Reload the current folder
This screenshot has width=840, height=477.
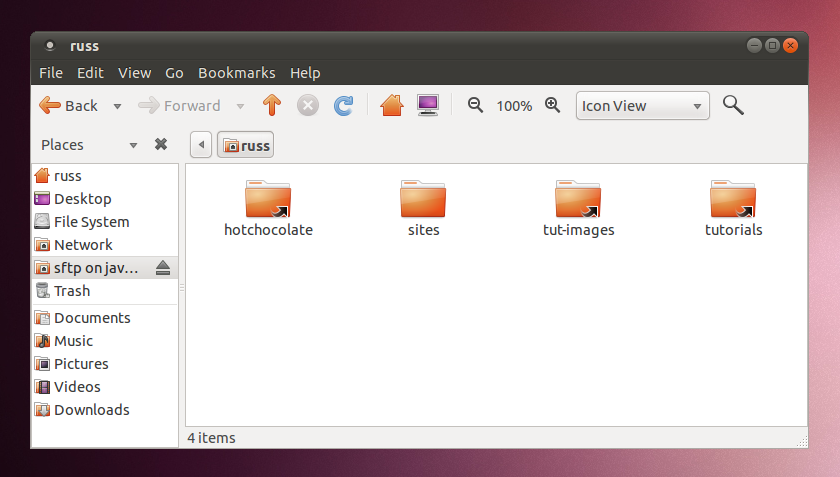coord(343,106)
